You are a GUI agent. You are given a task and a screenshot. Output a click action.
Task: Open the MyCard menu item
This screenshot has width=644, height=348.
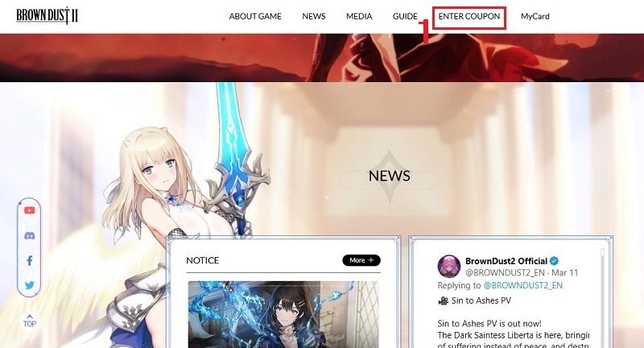coord(535,16)
